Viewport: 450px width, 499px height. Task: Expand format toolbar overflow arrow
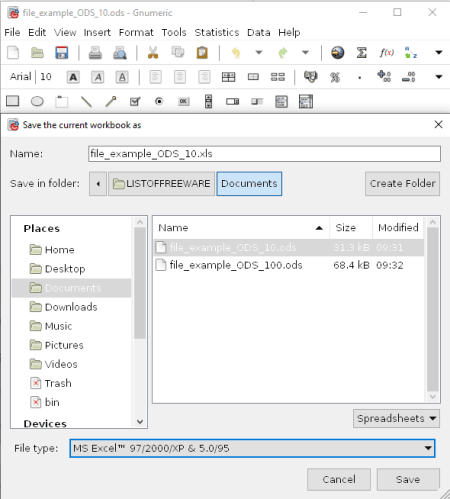tap(439, 77)
